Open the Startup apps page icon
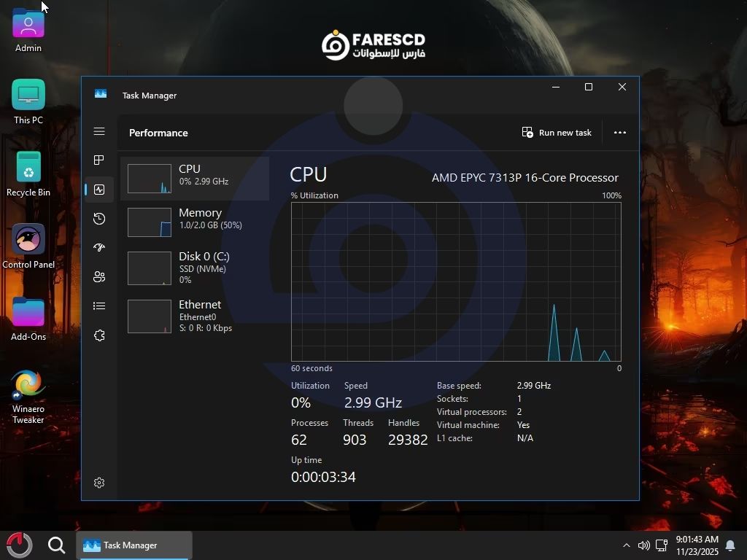Screen dimensions: 747x560 coord(99,248)
